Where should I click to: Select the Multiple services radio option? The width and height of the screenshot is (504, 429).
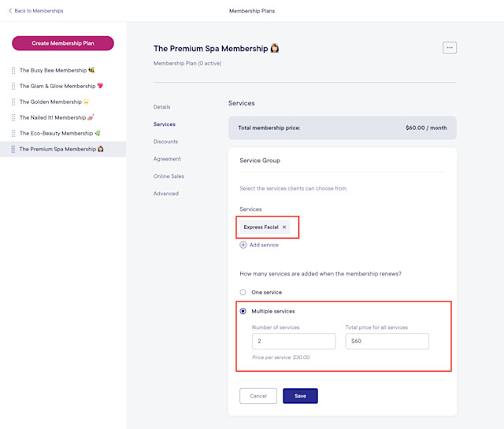click(x=243, y=311)
